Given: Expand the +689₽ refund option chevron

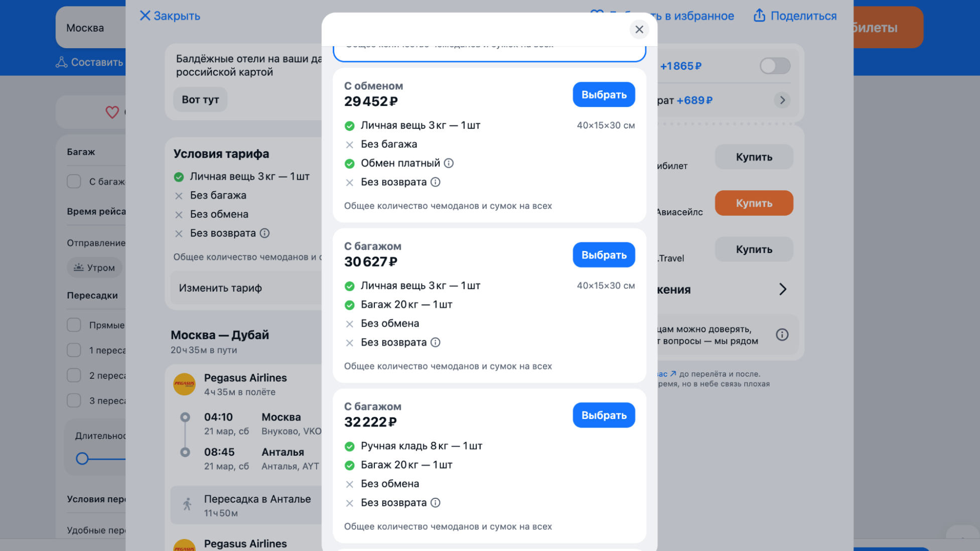Looking at the screenshot, I should coord(782,100).
